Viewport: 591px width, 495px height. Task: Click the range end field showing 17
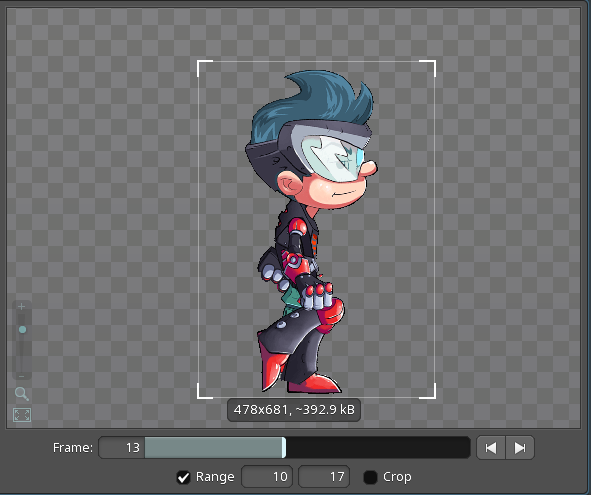click(x=324, y=477)
